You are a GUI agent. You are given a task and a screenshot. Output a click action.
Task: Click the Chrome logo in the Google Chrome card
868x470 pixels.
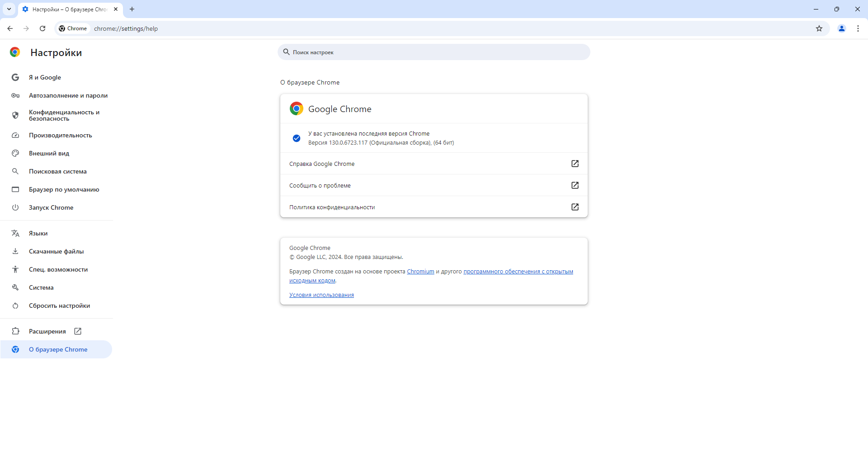pyautogui.click(x=297, y=108)
